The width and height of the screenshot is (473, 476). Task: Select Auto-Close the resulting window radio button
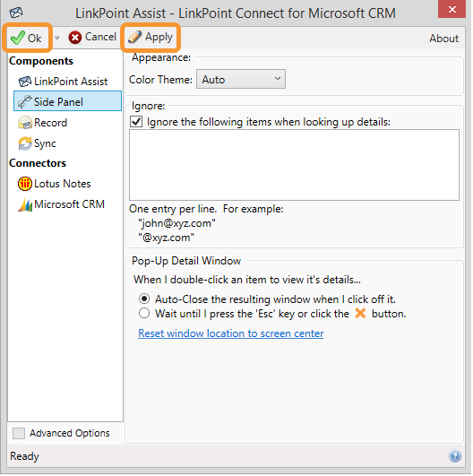pyautogui.click(x=144, y=299)
